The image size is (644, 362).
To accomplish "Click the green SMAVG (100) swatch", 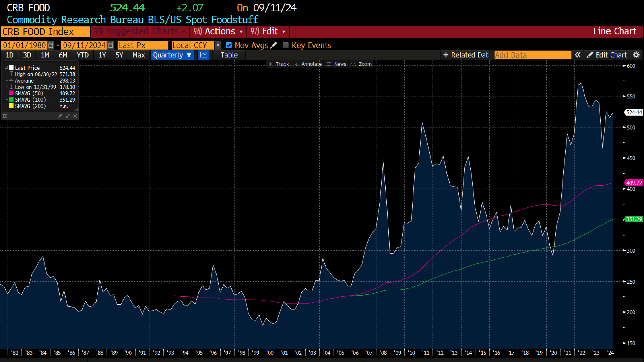I will click(x=11, y=100).
